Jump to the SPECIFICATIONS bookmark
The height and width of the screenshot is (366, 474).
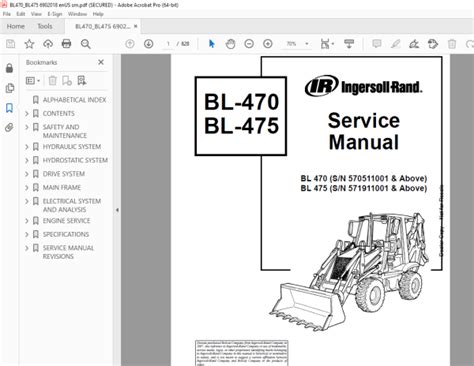tap(66, 234)
